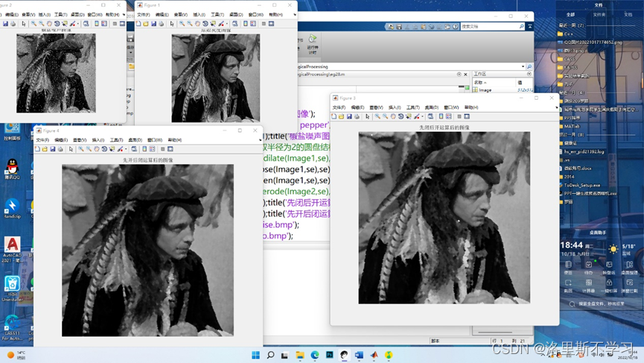Open brush color dropdown arrow in Figure 1

[x=227, y=24]
